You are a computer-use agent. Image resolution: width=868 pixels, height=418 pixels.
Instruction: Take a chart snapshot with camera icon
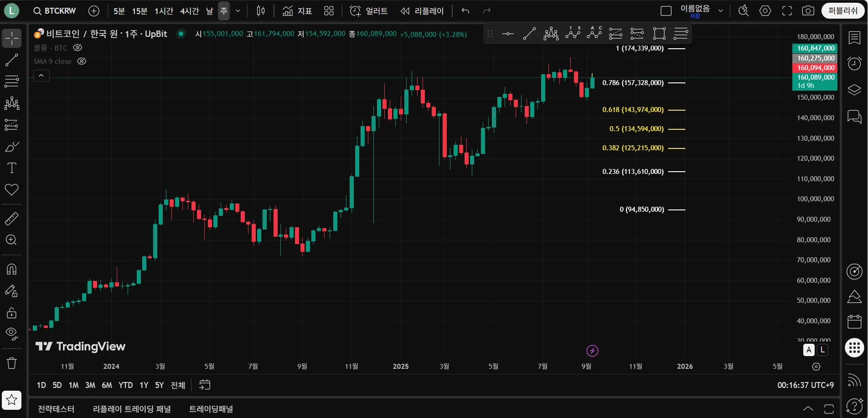coord(808,11)
